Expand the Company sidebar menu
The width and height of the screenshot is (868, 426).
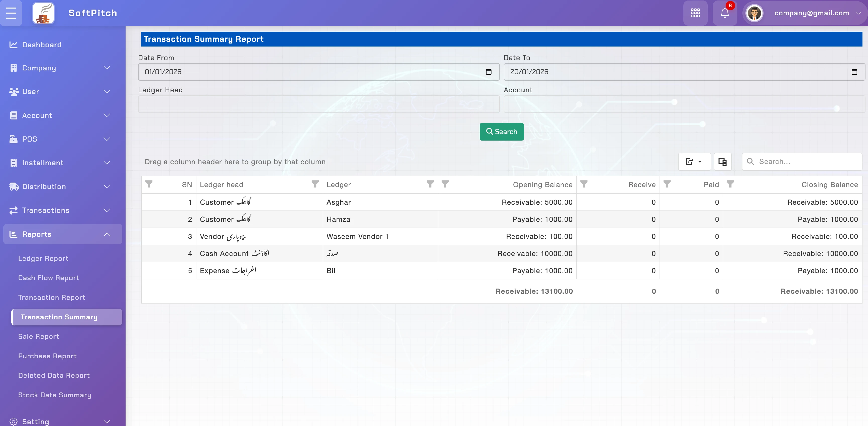[x=61, y=68]
